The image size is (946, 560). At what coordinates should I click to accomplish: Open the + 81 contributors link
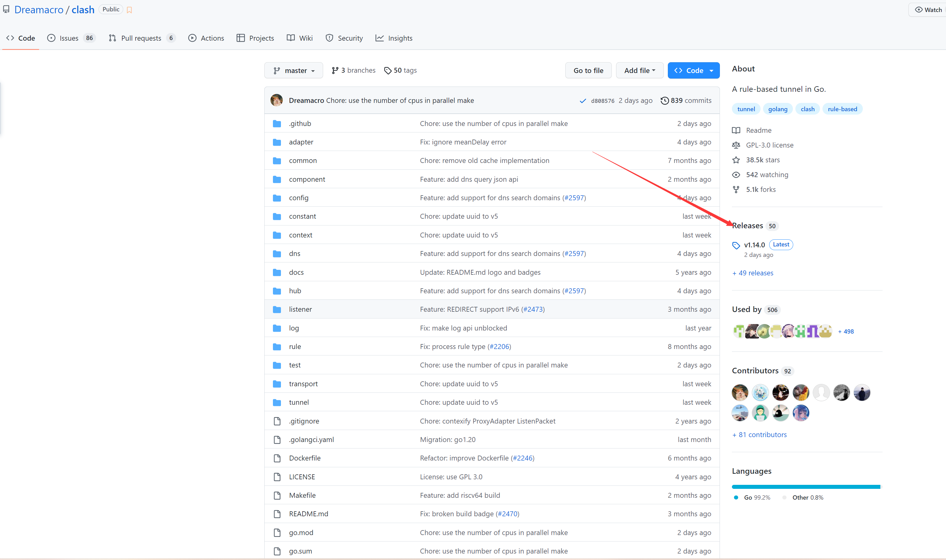point(760,435)
